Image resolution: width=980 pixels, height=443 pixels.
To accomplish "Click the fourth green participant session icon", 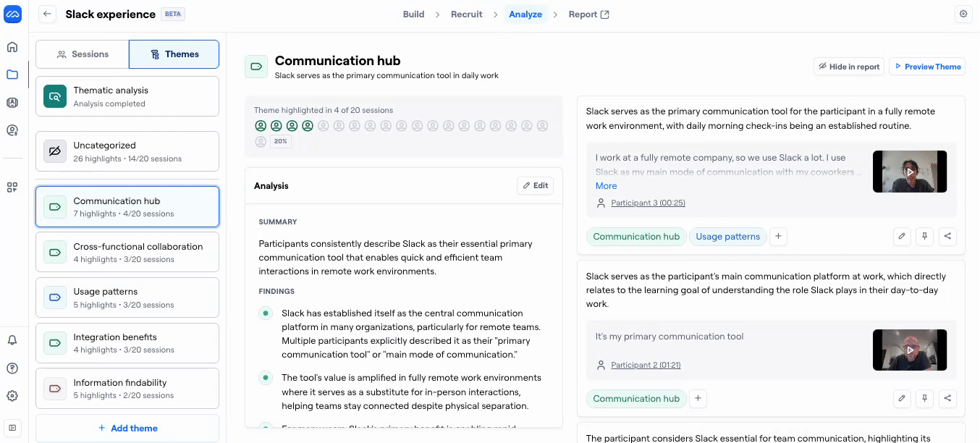I will tap(308, 126).
